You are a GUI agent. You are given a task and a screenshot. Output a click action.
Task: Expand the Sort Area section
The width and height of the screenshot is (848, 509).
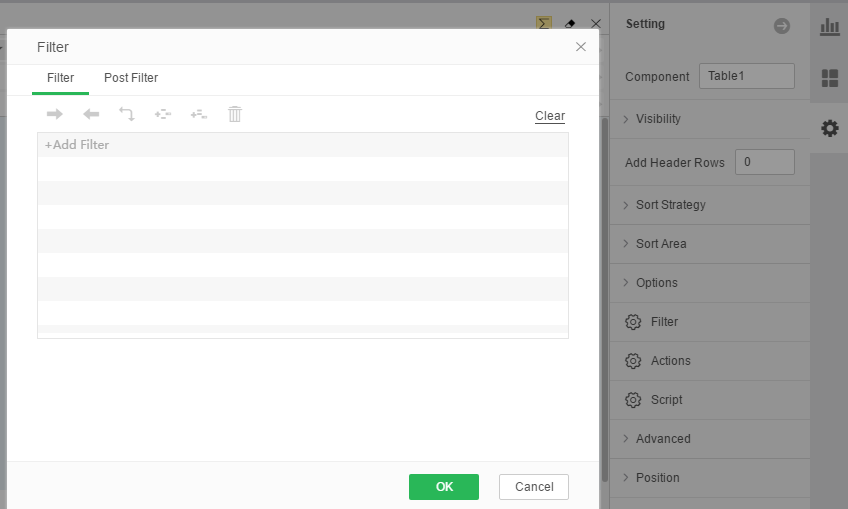pos(661,244)
